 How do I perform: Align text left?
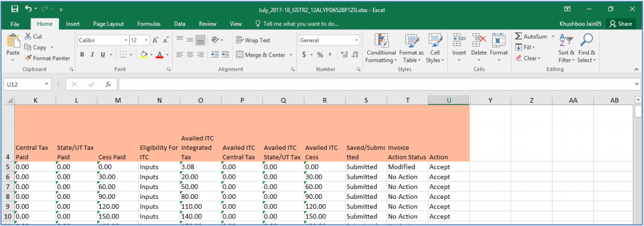180,54
